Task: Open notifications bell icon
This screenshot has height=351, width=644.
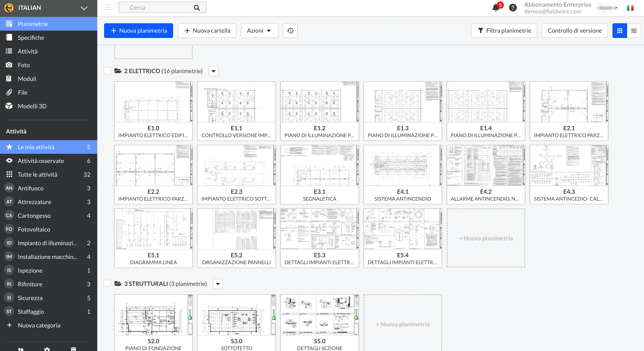Action: (x=496, y=8)
